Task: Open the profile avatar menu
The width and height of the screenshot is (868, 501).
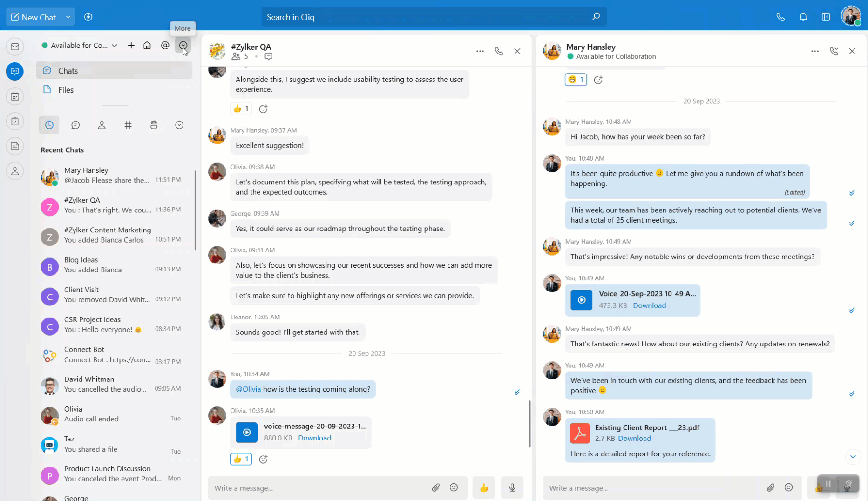Action: (x=851, y=16)
